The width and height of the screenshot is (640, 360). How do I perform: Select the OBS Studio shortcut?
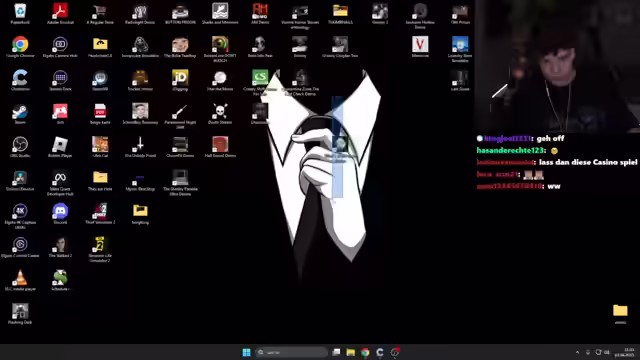(x=20, y=147)
